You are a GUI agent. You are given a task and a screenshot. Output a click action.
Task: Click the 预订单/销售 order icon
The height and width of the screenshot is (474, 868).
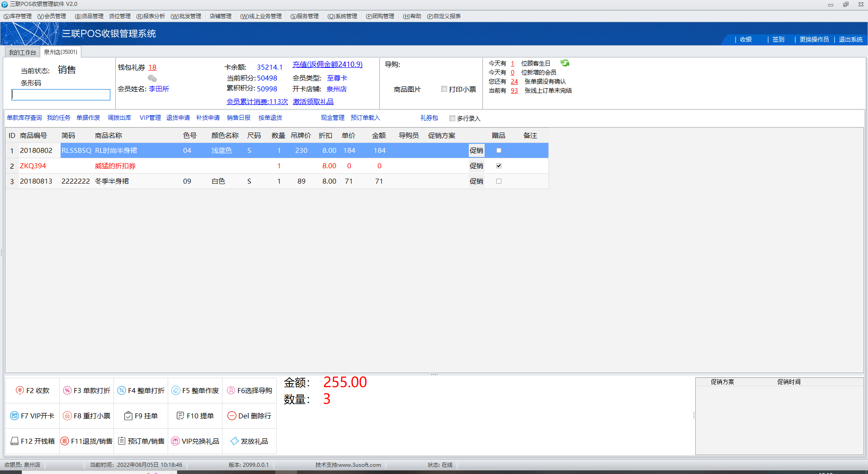click(122, 441)
